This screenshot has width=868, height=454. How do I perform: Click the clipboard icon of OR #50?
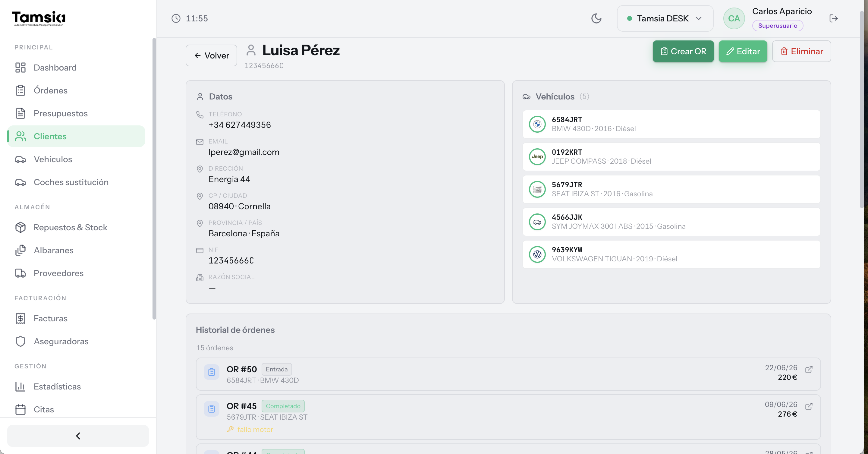(212, 372)
